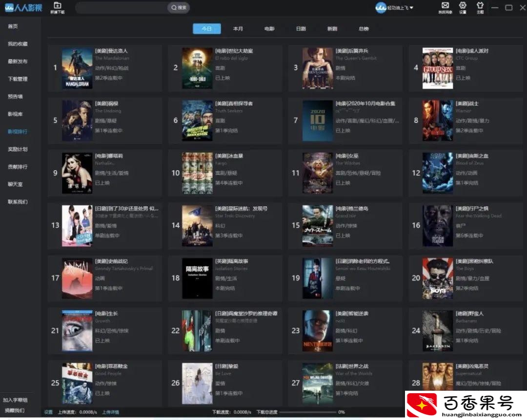Click the 新建下载 new download icon
The image size is (527, 420).
point(58,7)
